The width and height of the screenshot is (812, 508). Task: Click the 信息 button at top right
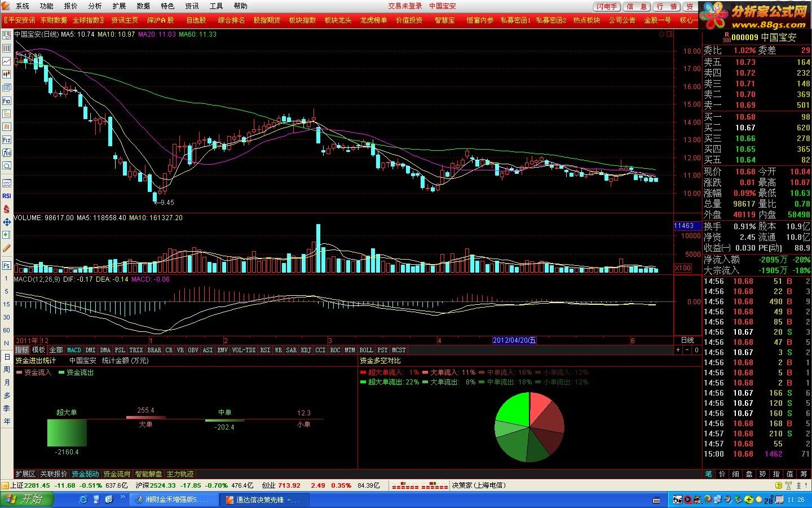click(638, 6)
